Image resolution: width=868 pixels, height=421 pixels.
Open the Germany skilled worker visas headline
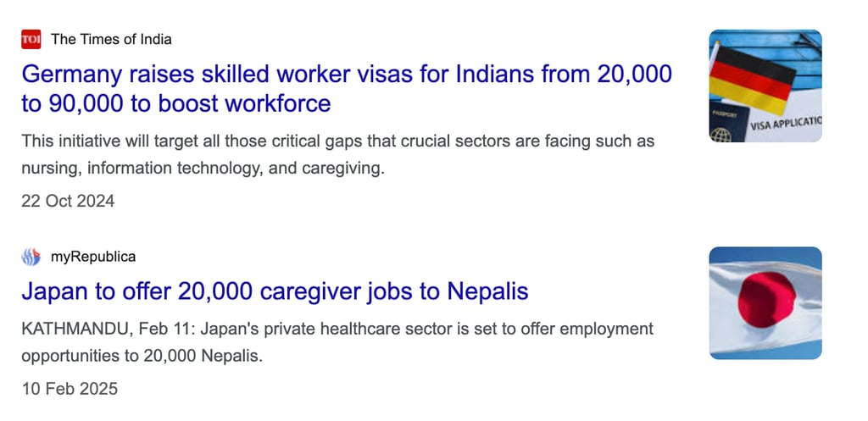click(x=347, y=88)
